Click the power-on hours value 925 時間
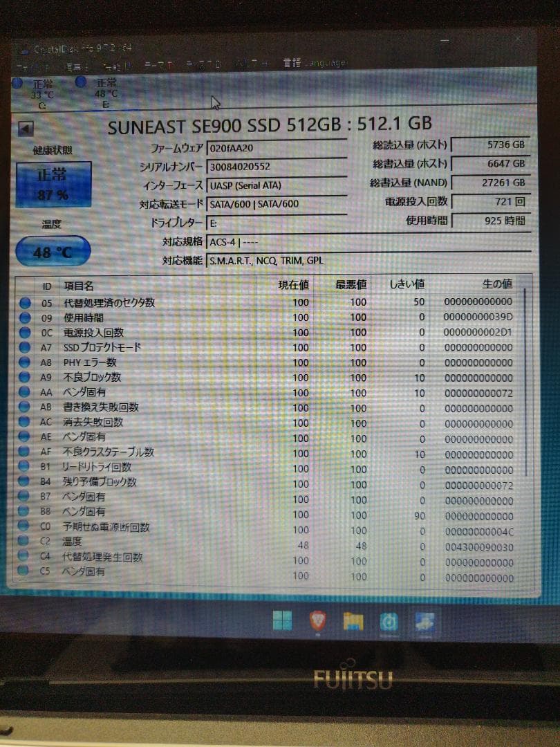This screenshot has height=747, width=560. (x=490, y=221)
